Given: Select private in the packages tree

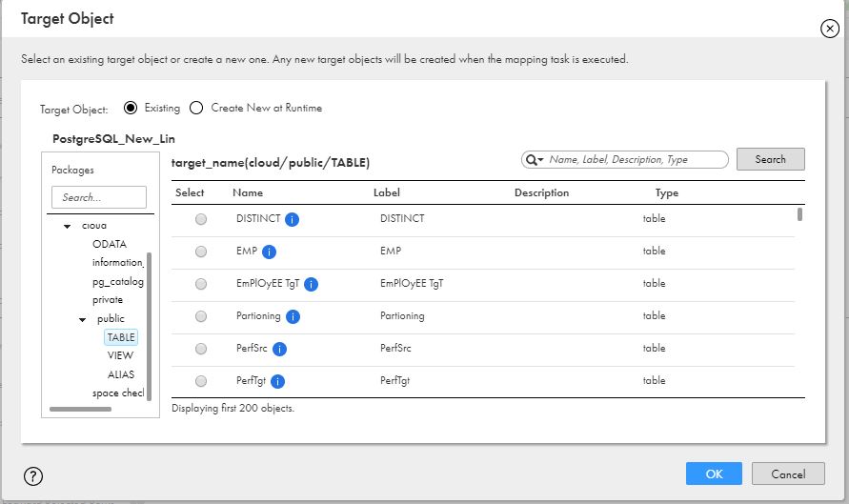Looking at the screenshot, I should (108, 300).
